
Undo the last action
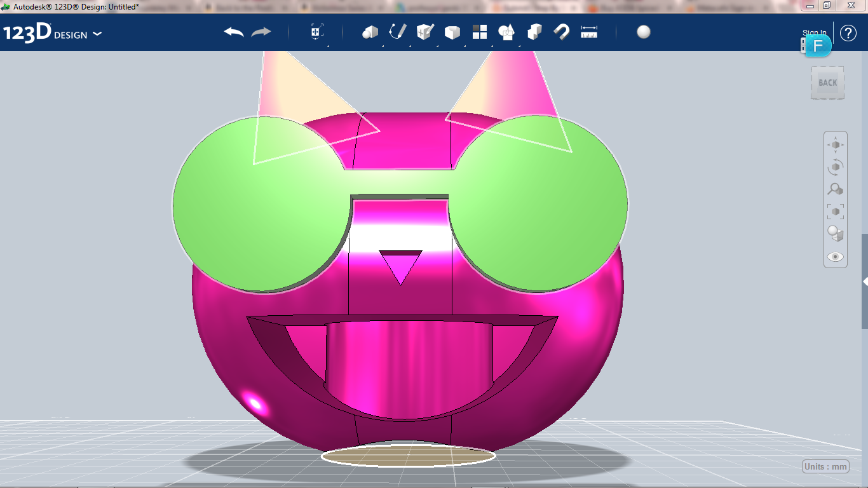(x=234, y=32)
